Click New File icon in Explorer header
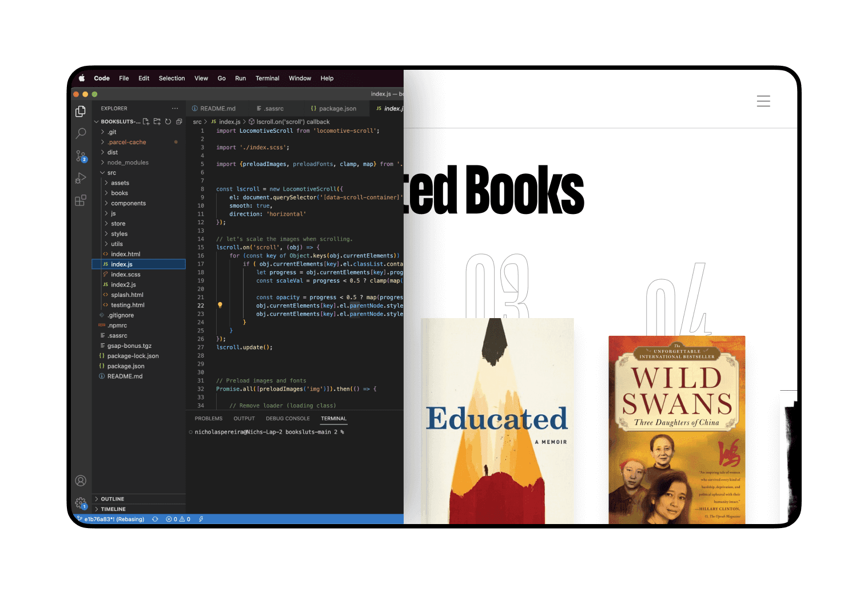The image size is (868, 595). pos(146,121)
